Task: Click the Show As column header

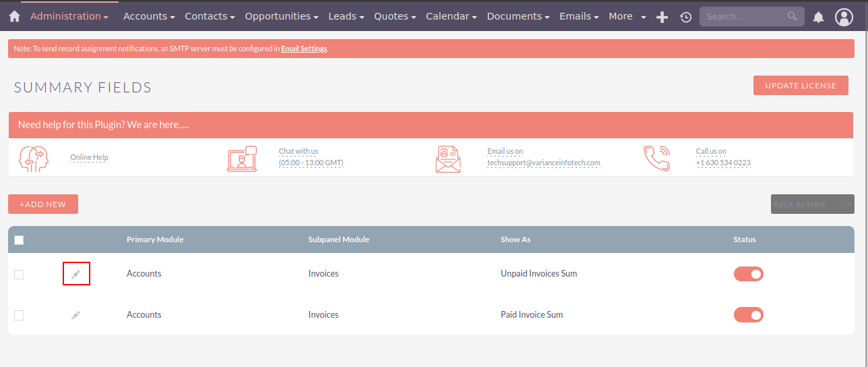Action: (516, 239)
